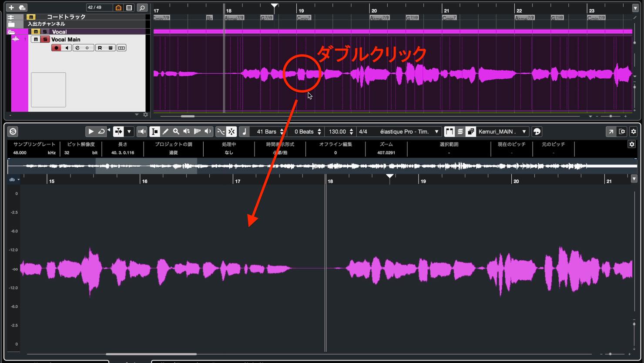Screen dimensions: 644x363
Task: Toggle Audition Loop button
Action: pos(101,131)
